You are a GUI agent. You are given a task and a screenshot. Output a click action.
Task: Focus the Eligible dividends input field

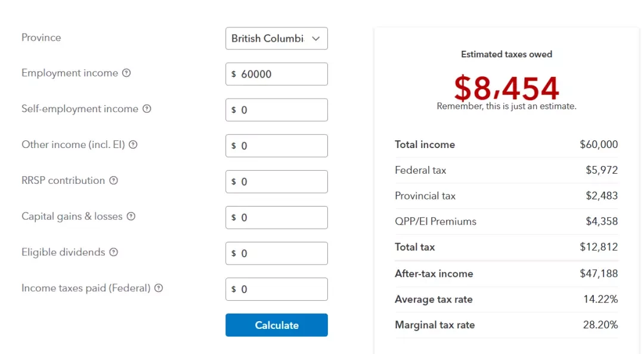[x=277, y=253]
